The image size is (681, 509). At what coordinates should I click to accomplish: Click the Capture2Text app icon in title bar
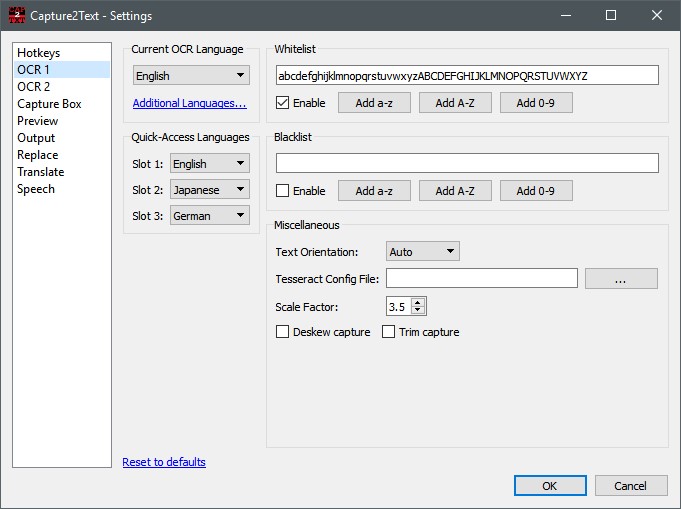(x=16, y=16)
